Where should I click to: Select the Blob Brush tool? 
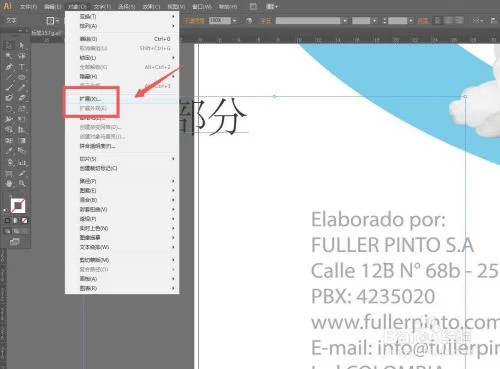(x=9, y=98)
